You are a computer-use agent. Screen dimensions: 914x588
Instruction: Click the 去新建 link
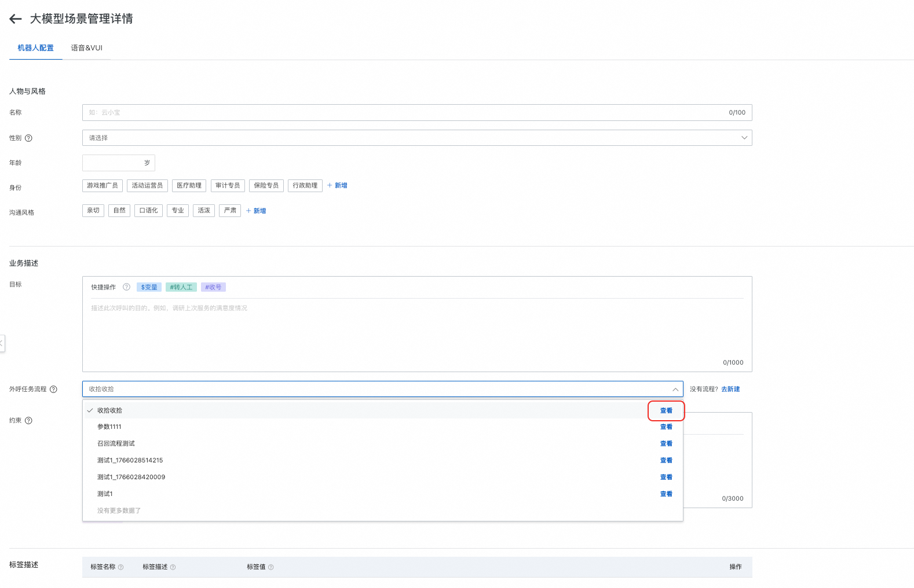click(730, 389)
